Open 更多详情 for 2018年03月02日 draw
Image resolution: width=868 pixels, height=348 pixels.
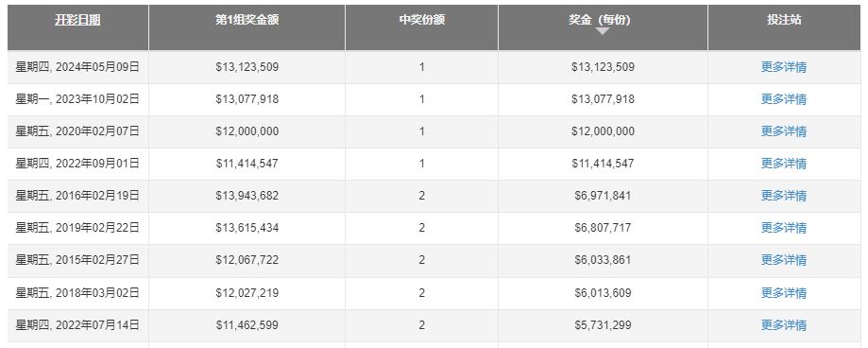click(x=784, y=292)
